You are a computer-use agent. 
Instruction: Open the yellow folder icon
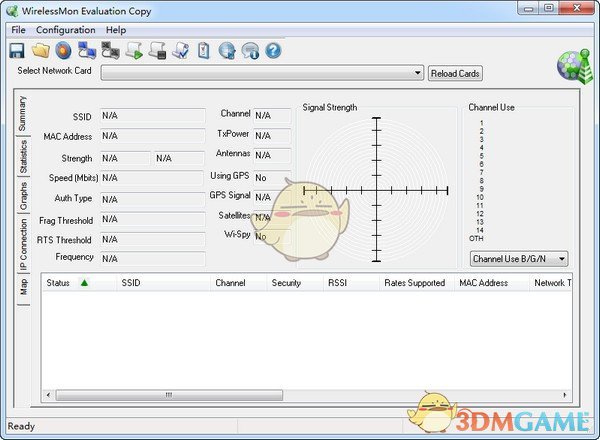41,51
